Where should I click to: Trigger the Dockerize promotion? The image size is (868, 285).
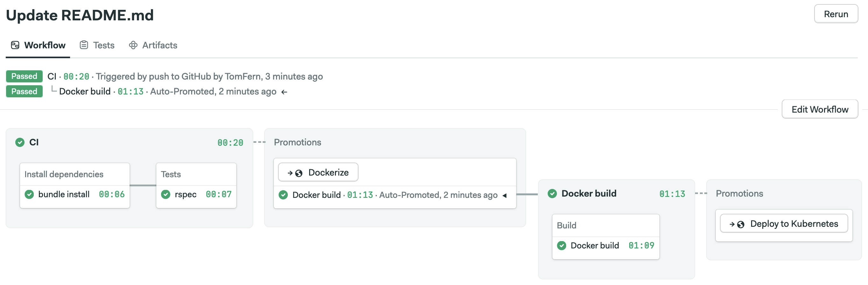tap(318, 173)
